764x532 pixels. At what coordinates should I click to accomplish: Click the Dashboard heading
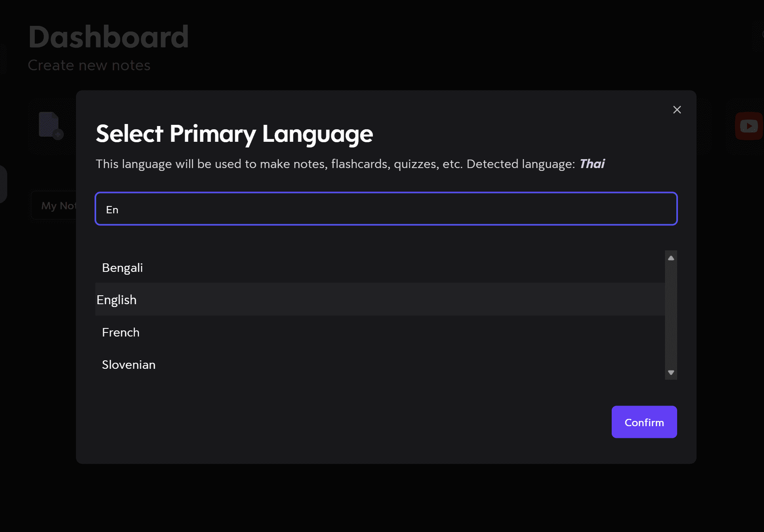tap(109, 37)
